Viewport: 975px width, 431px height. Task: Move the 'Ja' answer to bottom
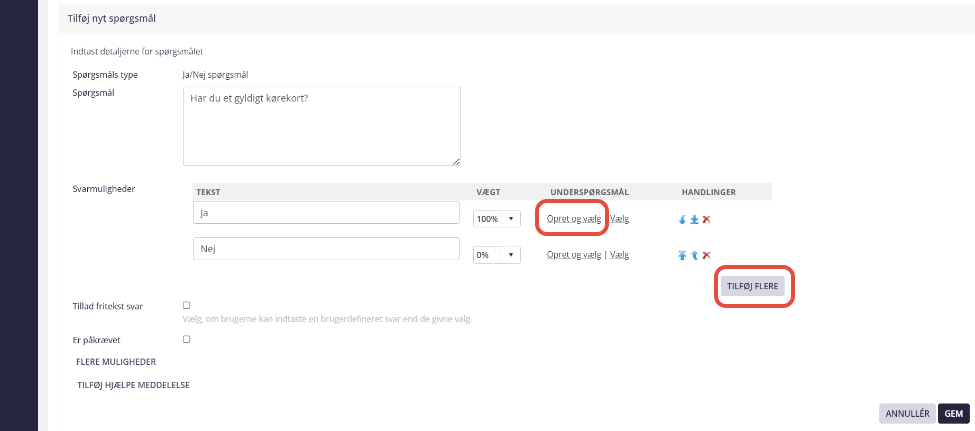pos(695,219)
